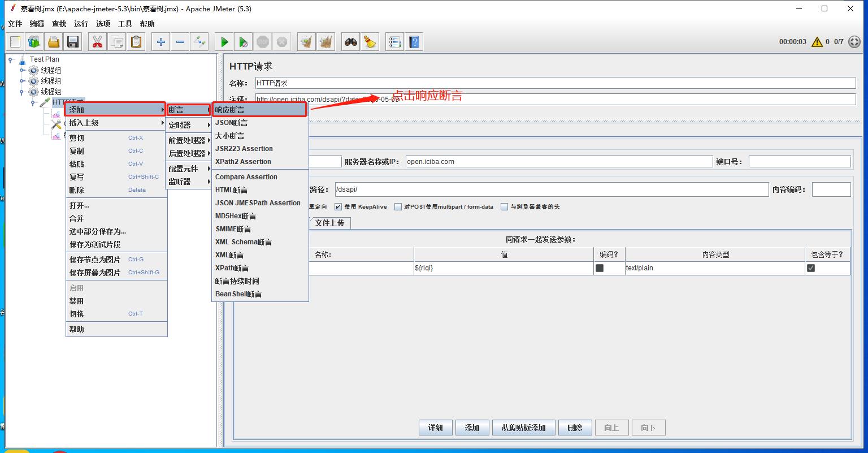The image size is (868, 453).
Task: Click the text/plain content type cell
Action: (715, 268)
